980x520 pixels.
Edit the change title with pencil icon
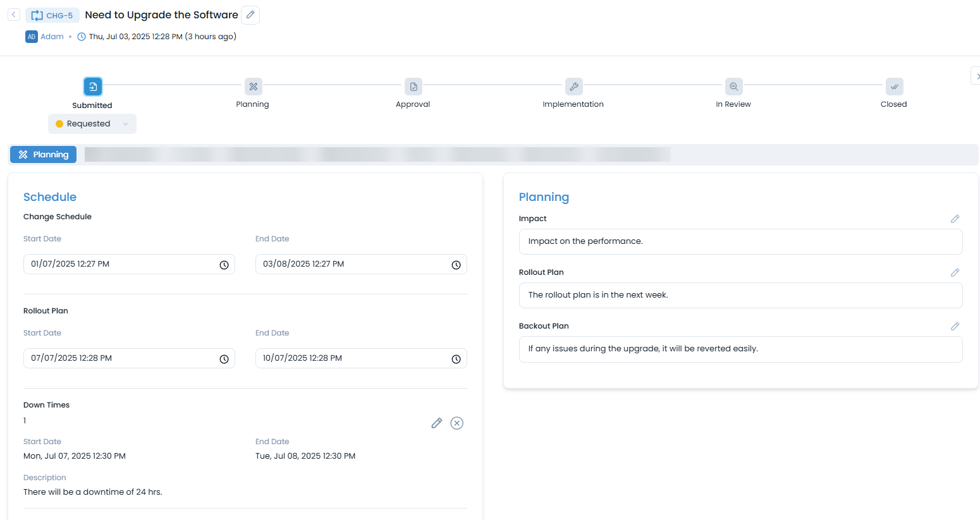click(251, 15)
